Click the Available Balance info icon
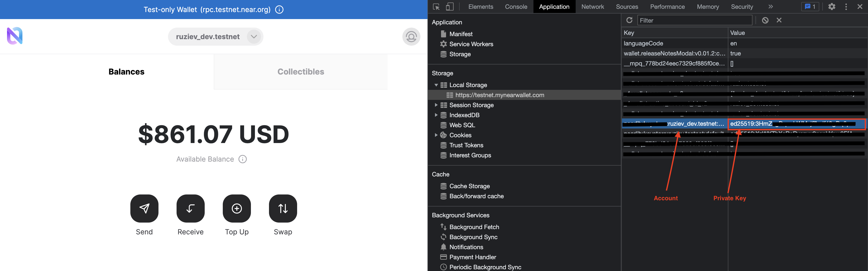Image resolution: width=868 pixels, height=271 pixels. (243, 159)
